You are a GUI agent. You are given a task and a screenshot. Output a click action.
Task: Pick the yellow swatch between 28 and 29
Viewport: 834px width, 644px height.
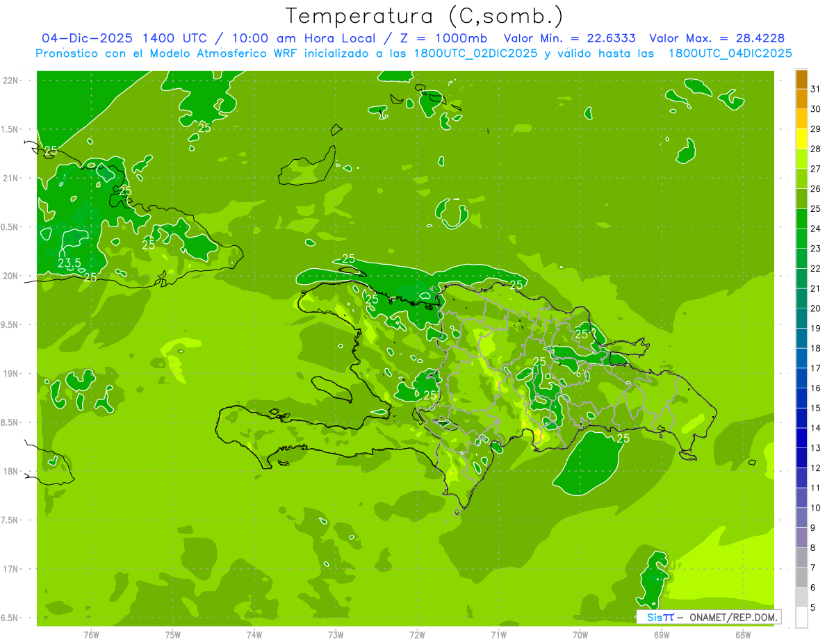pos(801,139)
